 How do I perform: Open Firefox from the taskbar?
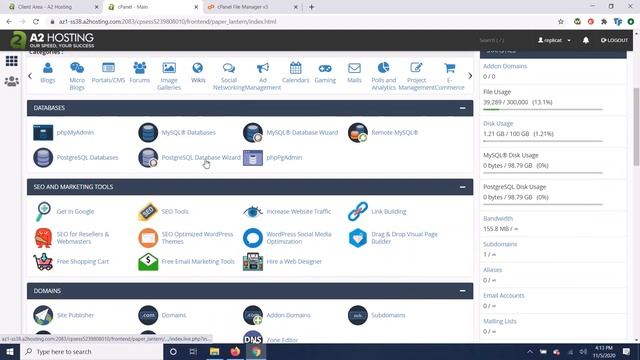235,351
